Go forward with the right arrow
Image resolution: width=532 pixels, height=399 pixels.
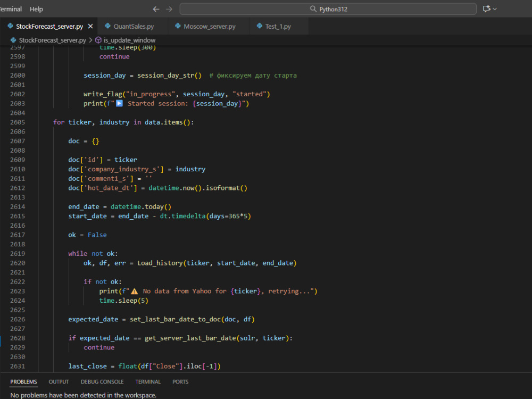pyautogui.click(x=169, y=9)
